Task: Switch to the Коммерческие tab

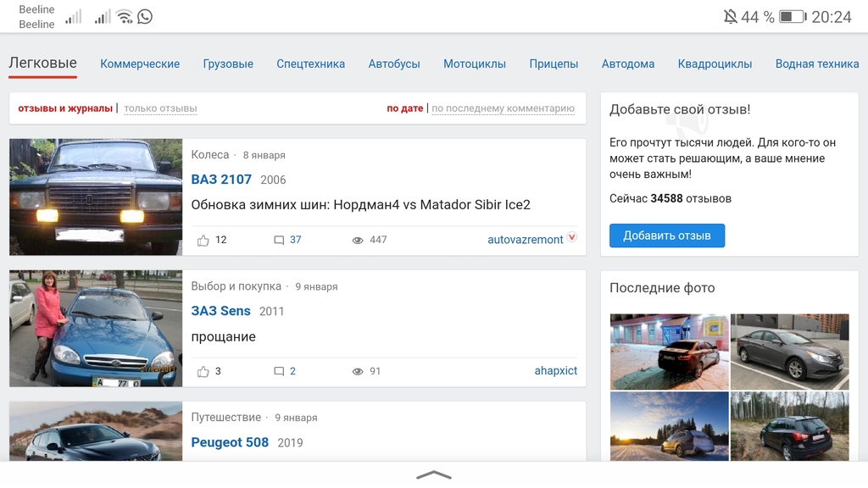Action: [140, 64]
